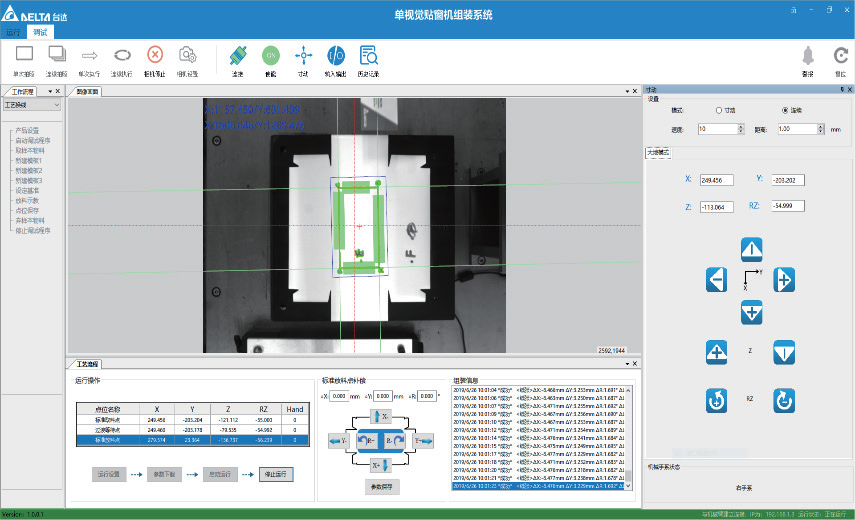
Task: Click the red X camera stop icon
Action: tap(155, 55)
